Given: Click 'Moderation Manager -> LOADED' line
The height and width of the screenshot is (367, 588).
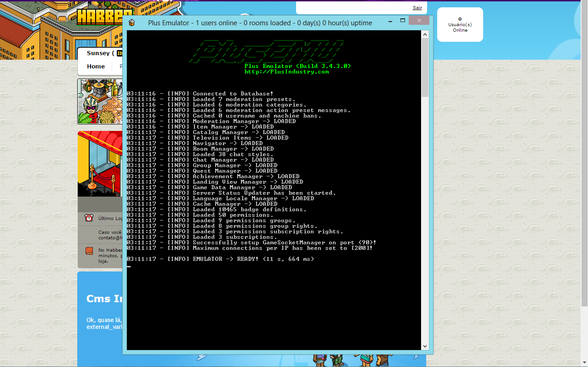Looking at the screenshot, I should (x=211, y=121).
